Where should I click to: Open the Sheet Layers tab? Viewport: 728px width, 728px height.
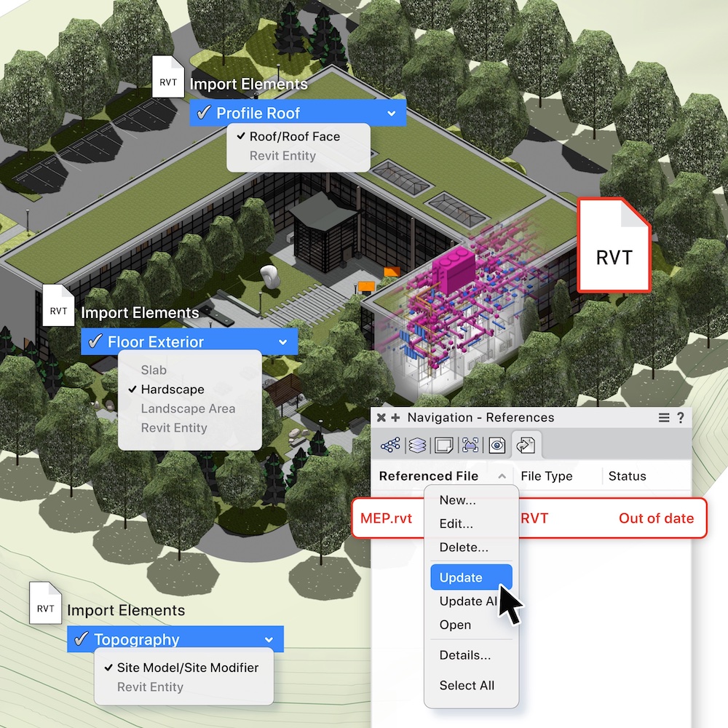coord(443,445)
